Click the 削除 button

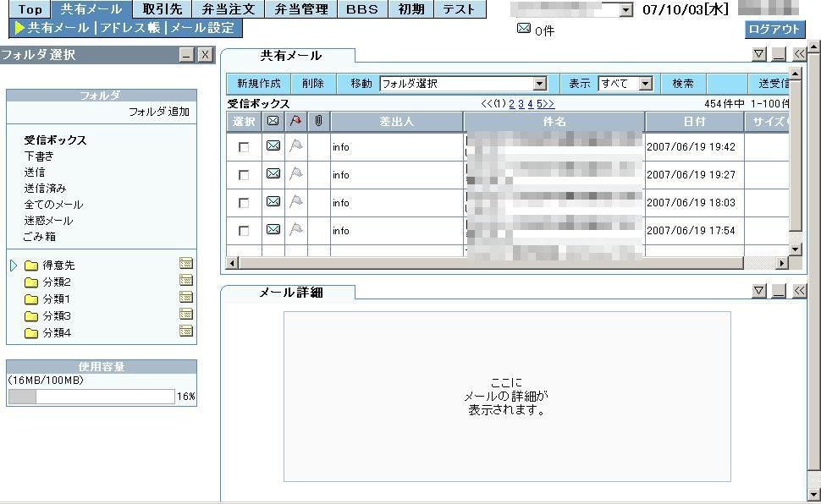tap(313, 83)
